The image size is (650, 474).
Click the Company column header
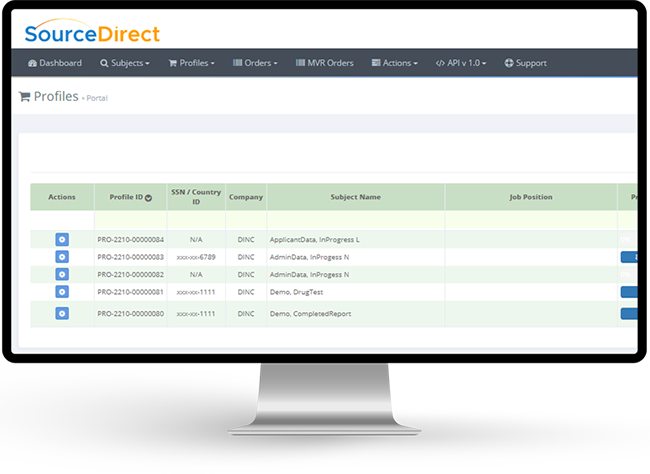point(246,197)
